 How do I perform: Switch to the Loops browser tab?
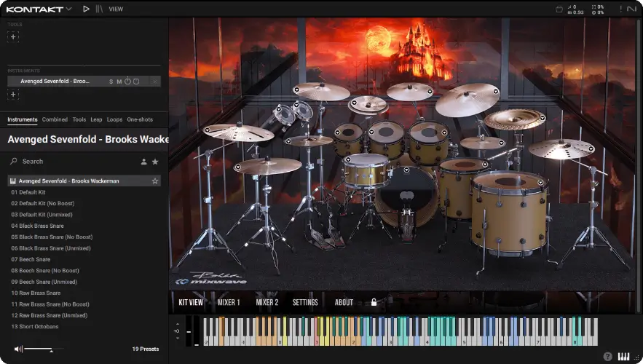pos(114,119)
